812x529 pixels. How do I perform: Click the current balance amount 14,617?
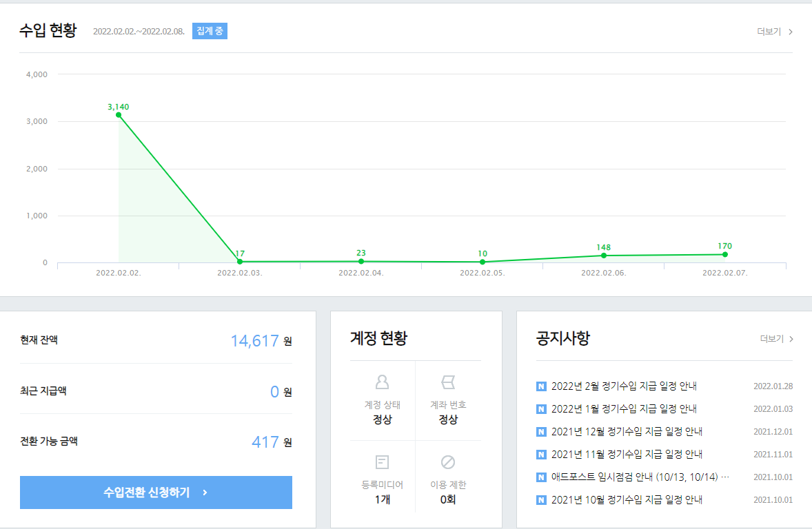pyautogui.click(x=254, y=341)
